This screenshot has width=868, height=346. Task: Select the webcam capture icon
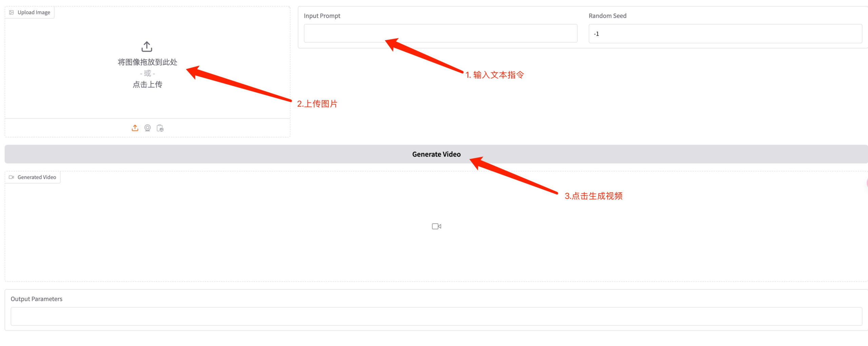pyautogui.click(x=147, y=128)
